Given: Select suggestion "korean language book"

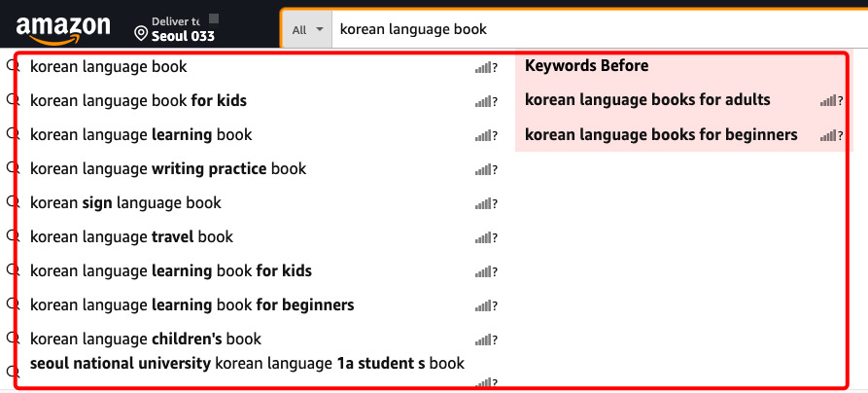Looking at the screenshot, I should coord(109,67).
